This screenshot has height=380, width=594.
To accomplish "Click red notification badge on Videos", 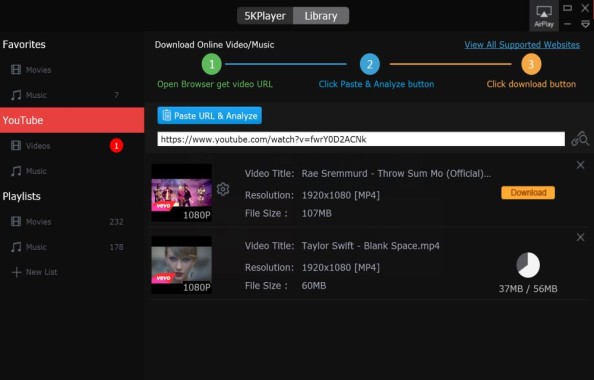I will (116, 145).
